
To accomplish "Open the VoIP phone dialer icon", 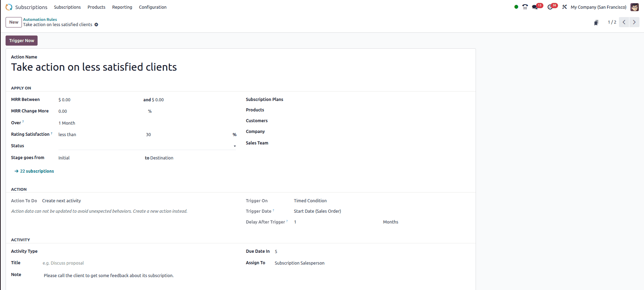I will pos(525,7).
